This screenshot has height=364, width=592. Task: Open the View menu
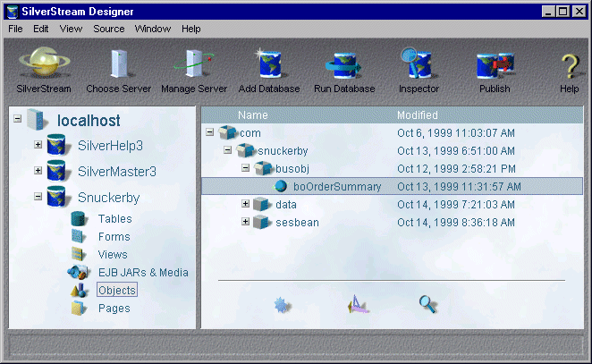[71, 29]
